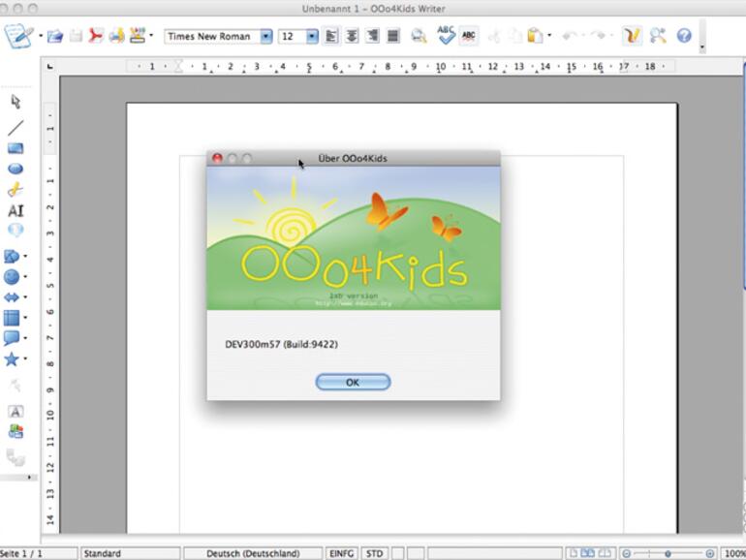
Task: Click the zoom in plus button
Action: pos(710,554)
